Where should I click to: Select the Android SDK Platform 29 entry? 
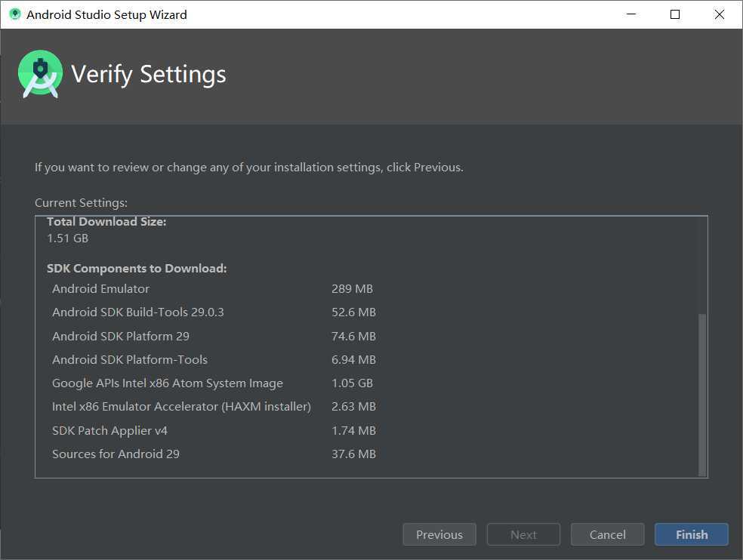(121, 336)
